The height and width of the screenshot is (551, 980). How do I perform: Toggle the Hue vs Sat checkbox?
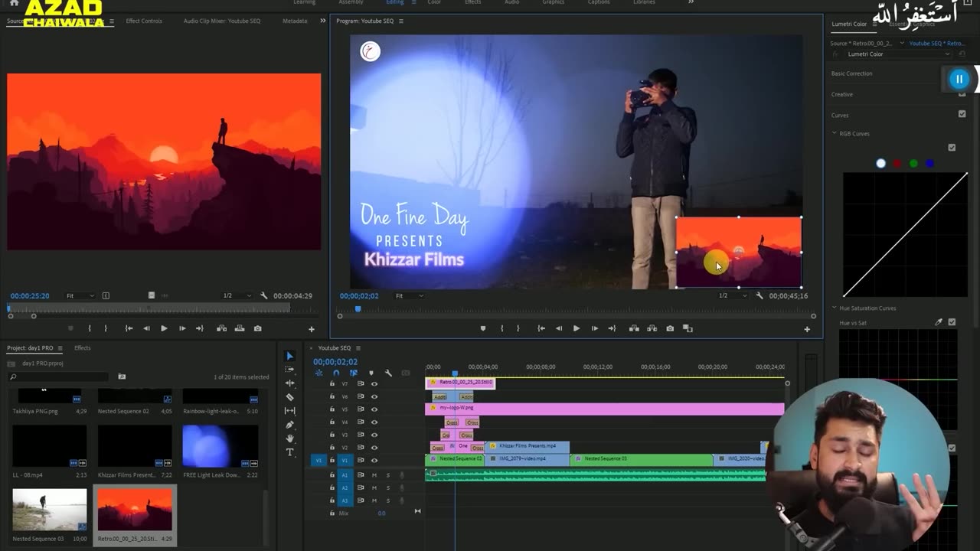[x=952, y=322]
